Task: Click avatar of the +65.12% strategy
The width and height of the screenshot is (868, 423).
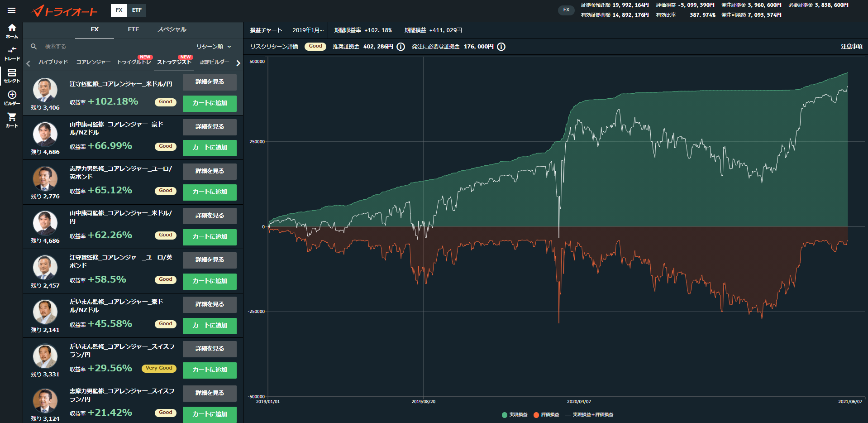Action: tap(45, 179)
